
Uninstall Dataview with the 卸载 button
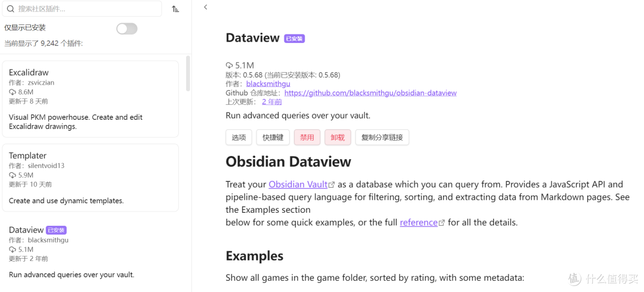coord(338,138)
